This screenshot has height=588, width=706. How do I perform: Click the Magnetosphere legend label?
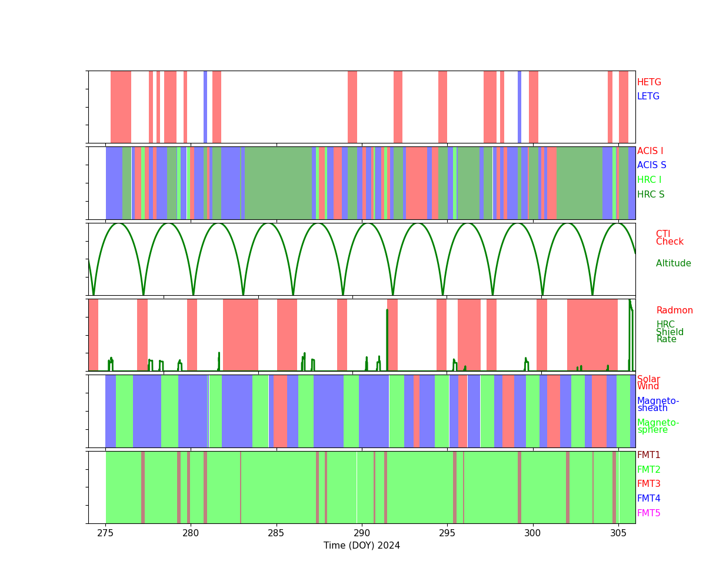pos(658,426)
